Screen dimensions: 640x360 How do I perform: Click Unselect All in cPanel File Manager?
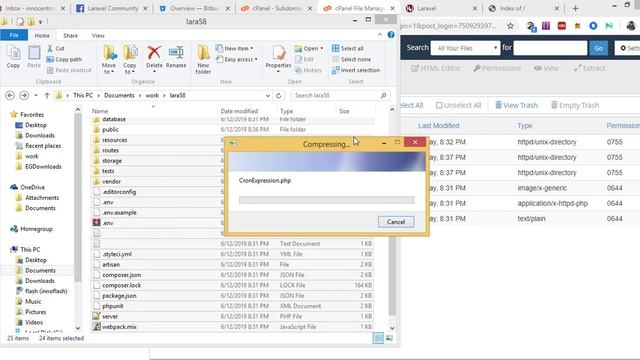pyautogui.click(x=458, y=105)
